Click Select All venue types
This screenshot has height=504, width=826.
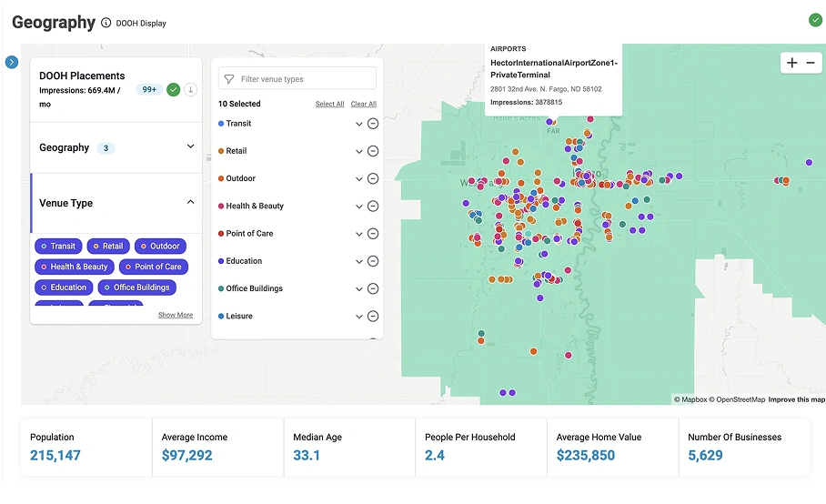(329, 104)
